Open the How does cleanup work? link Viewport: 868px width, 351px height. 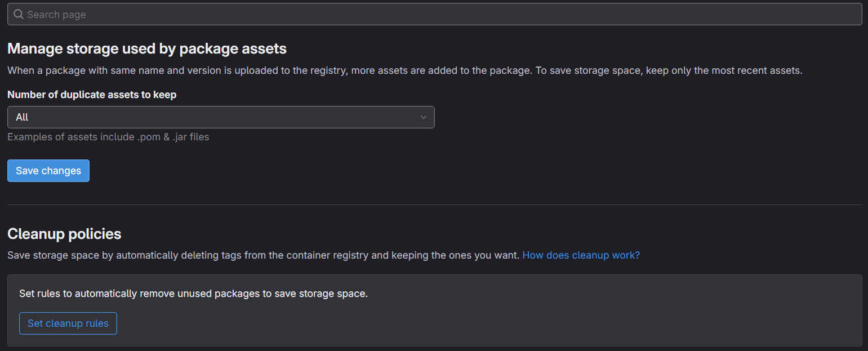click(x=581, y=255)
